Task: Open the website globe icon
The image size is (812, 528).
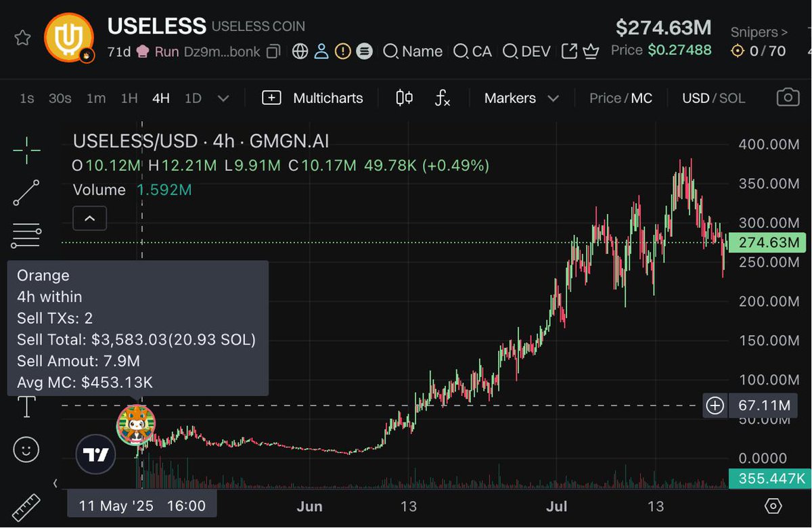Action: [300, 51]
